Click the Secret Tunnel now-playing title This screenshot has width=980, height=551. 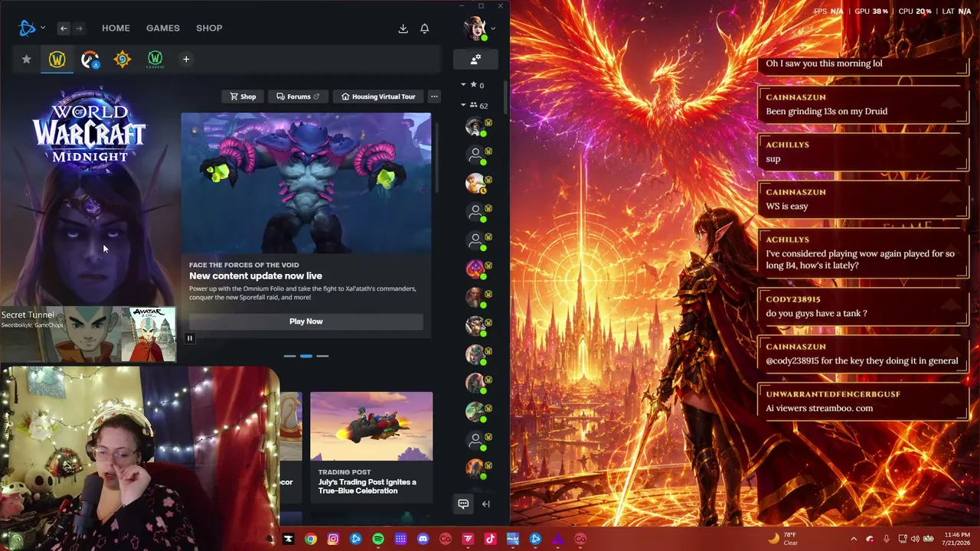click(28, 315)
